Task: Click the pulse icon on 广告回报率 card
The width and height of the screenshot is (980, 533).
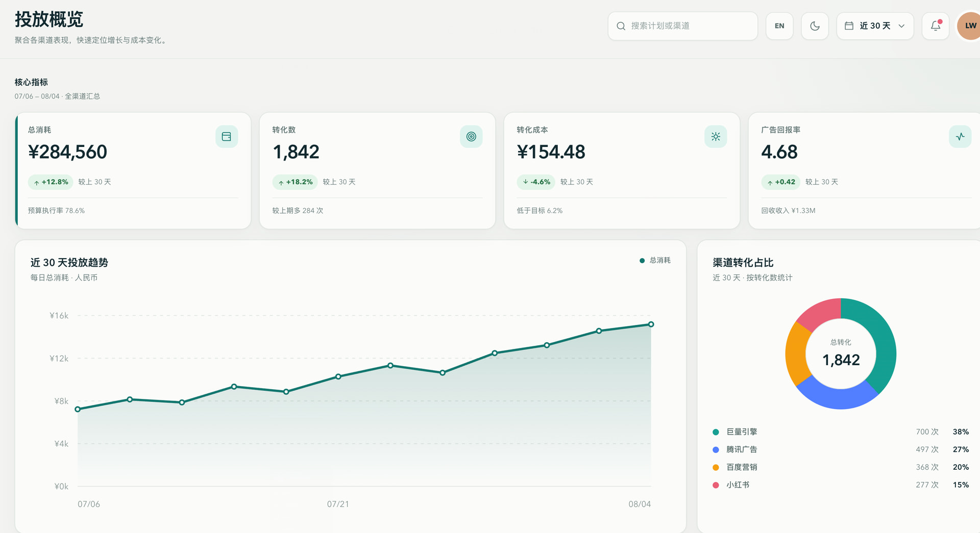Action: click(960, 137)
